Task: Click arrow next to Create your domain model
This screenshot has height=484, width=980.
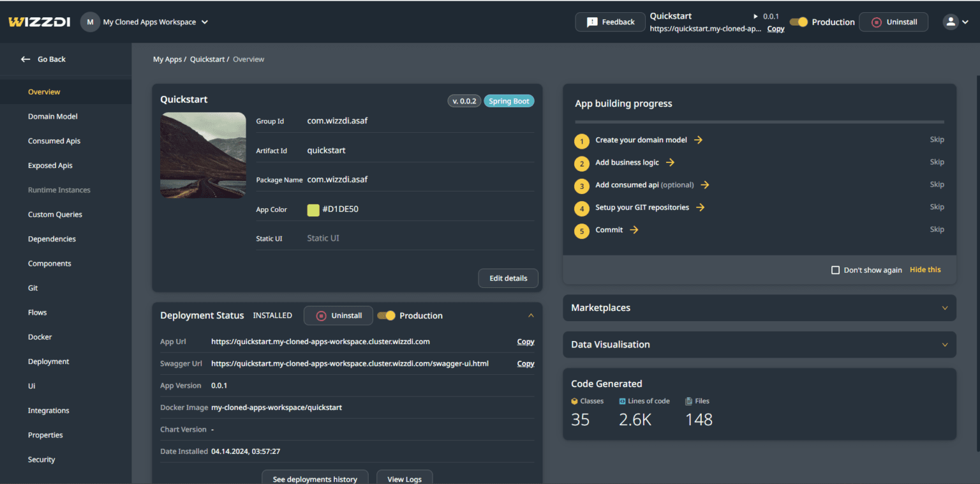Action: coord(698,140)
